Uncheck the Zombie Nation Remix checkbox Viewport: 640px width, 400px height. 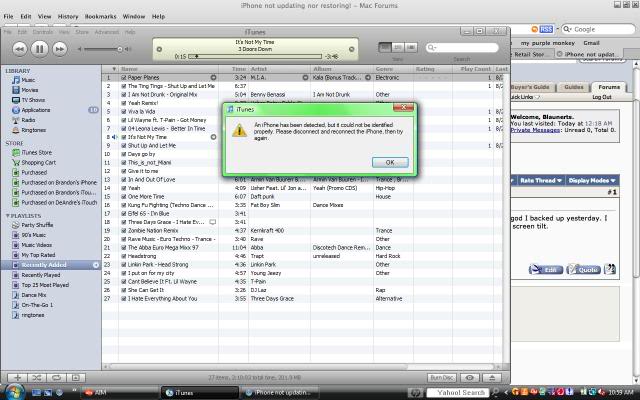coord(123,231)
